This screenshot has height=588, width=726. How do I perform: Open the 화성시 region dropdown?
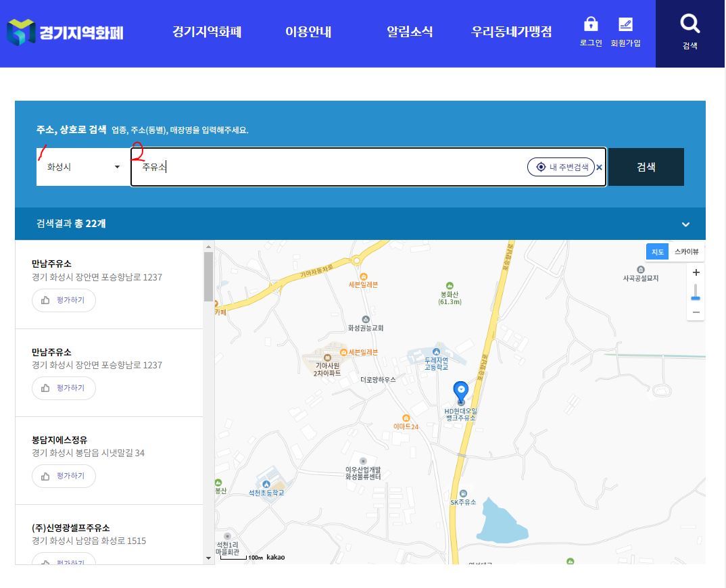[x=81, y=166]
